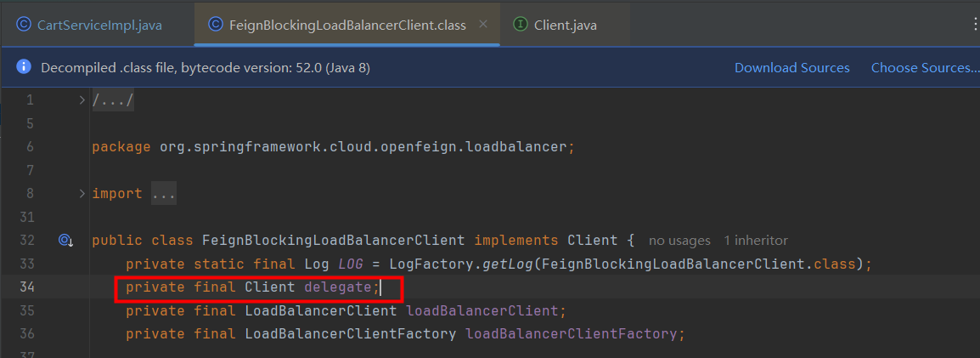Image resolution: width=980 pixels, height=358 pixels.
Task: Expand the import fold arrow at line 8
Action: pos(82,194)
